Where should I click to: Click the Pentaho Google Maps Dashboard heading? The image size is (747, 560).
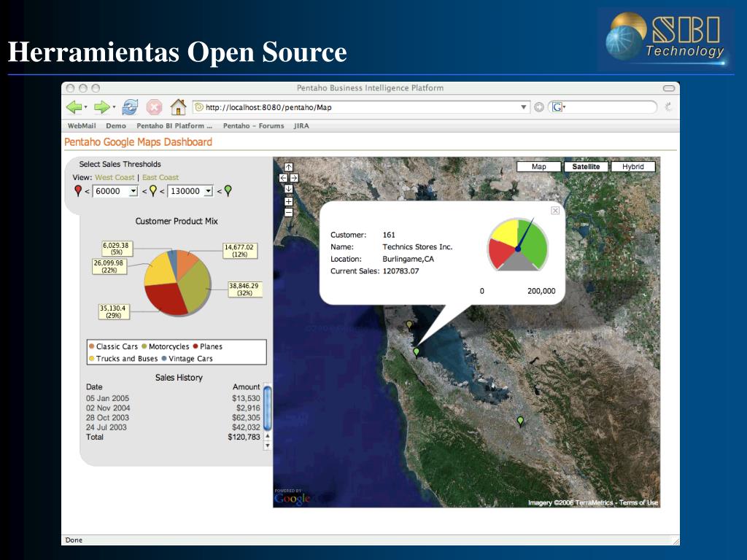138,142
